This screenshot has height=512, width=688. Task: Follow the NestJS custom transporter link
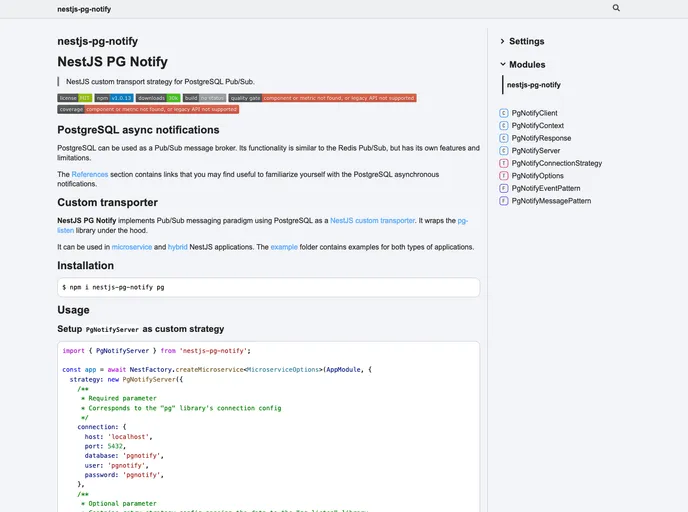(x=372, y=221)
